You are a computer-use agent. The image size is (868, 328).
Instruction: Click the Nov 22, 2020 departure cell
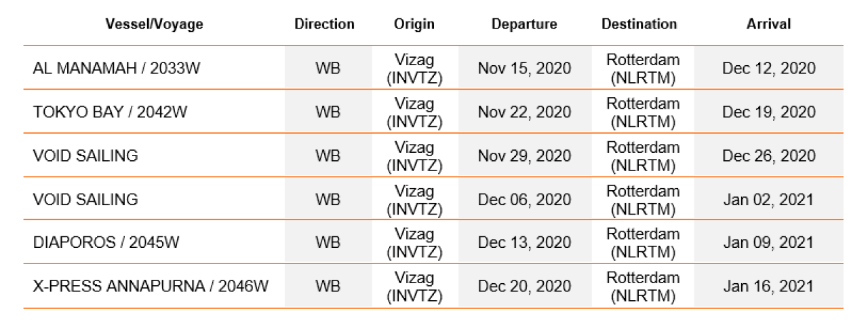pyautogui.click(x=524, y=112)
